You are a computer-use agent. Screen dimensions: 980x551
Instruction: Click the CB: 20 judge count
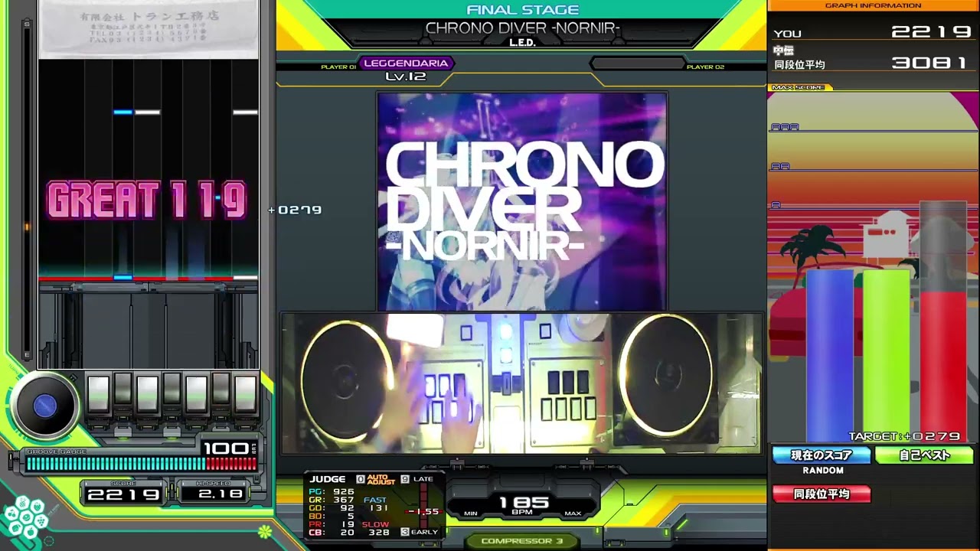(x=332, y=532)
